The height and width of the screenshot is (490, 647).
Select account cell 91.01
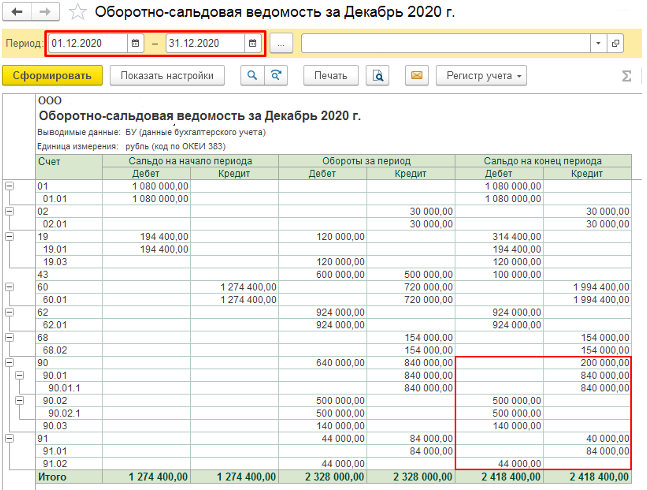click(69, 451)
